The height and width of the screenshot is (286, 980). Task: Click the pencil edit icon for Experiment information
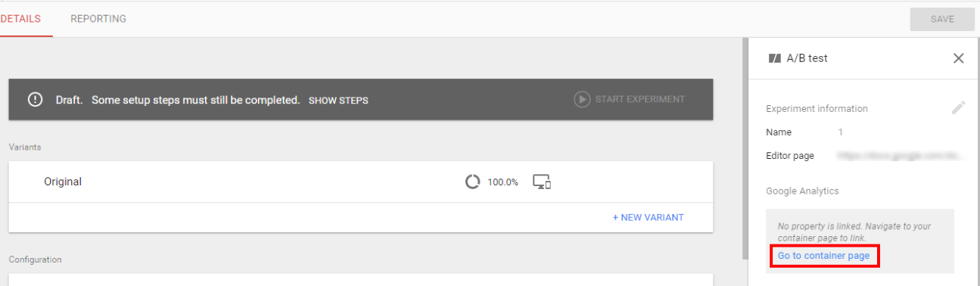(x=958, y=107)
